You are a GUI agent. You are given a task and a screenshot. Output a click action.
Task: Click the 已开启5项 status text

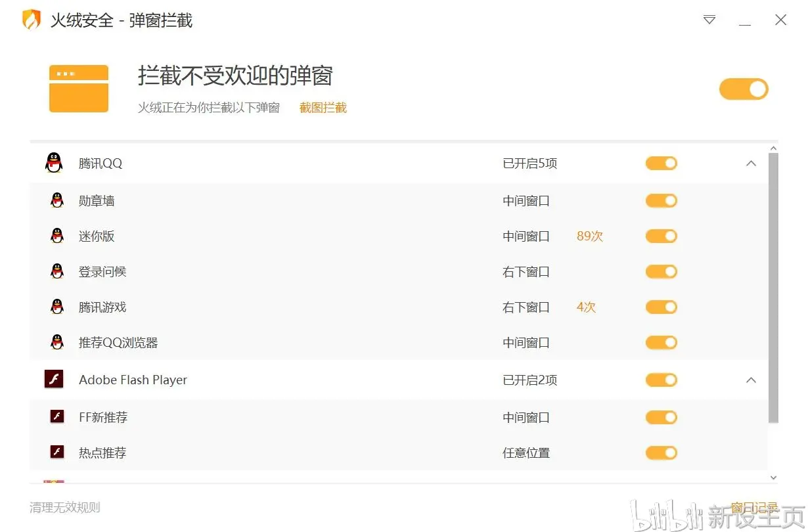coord(530,164)
